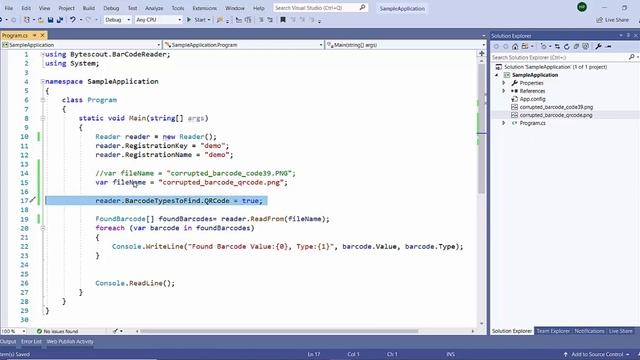
Task: Click the Search Visual Studio input field
Action: point(320,8)
